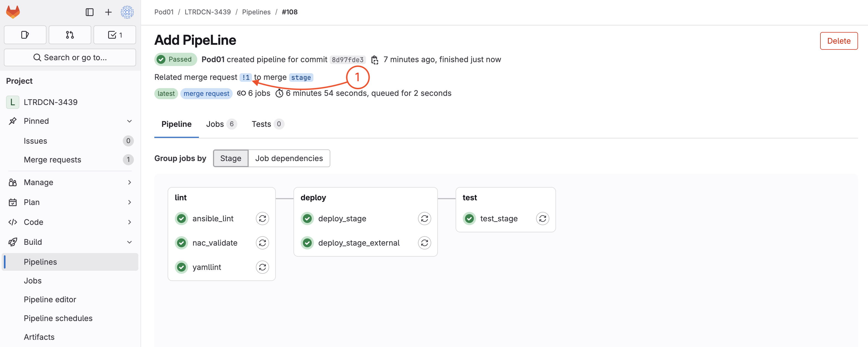Open Pipeline schedules in sidebar
This screenshot has width=868, height=347.
tap(70, 318)
